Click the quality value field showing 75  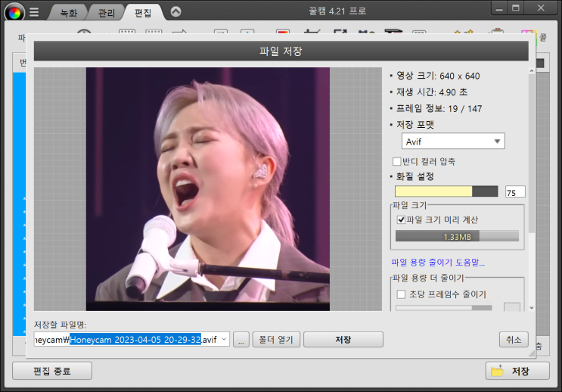(x=515, y=192)
